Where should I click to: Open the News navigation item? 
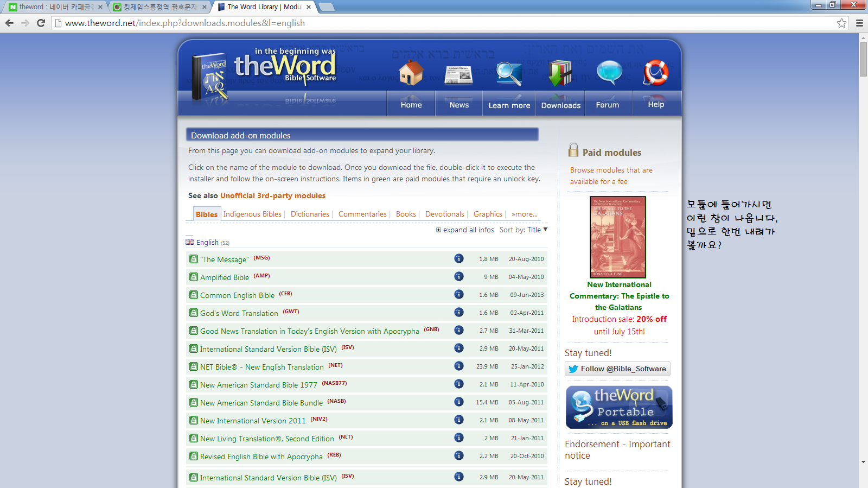point(459,105)
